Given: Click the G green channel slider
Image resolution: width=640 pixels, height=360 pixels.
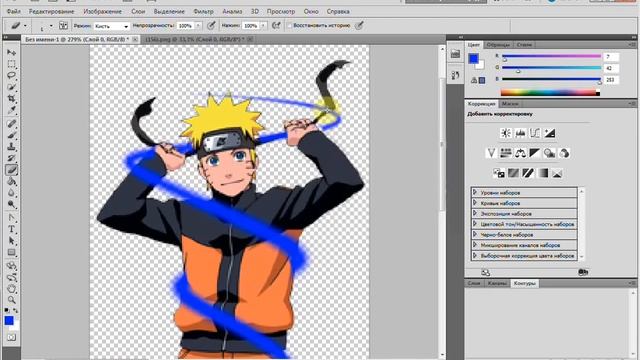Looking at the screenshot, I should [551, 68].
